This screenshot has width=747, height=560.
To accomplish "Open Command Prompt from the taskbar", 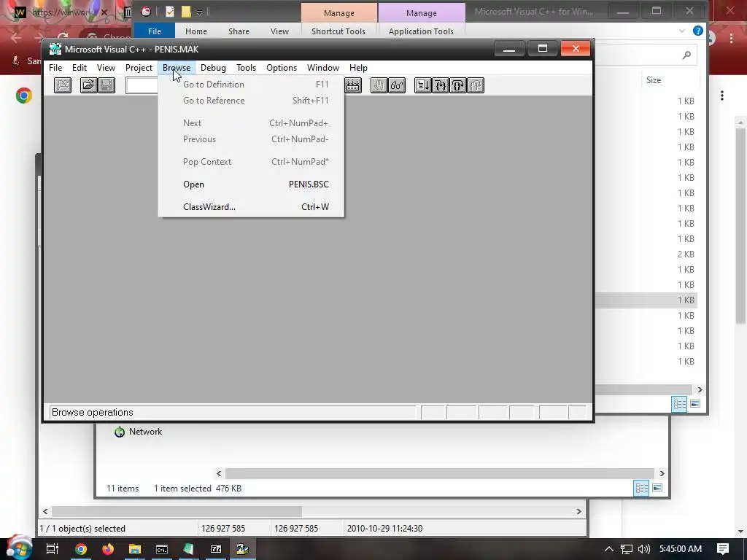I will pyautogui.click(x=162, y=549).
